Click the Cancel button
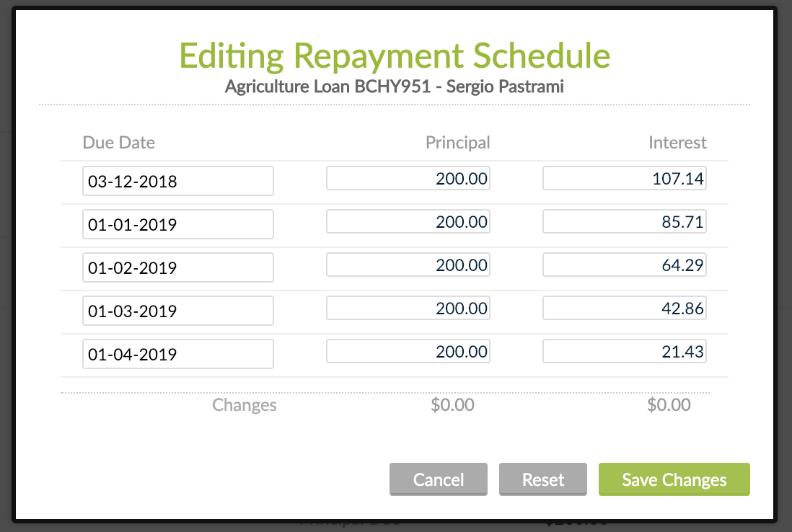The width and height of the screenshot is (792, 532). (x=438, y=479)
